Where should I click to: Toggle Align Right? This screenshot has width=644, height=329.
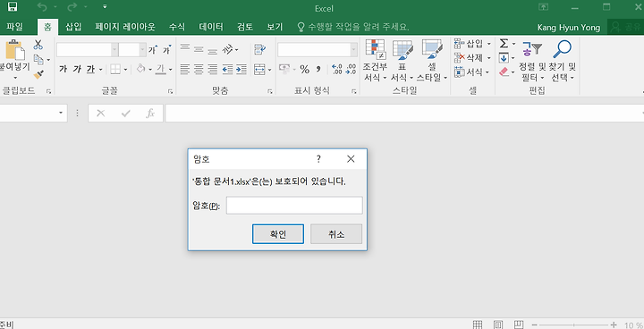coord(212,69)
